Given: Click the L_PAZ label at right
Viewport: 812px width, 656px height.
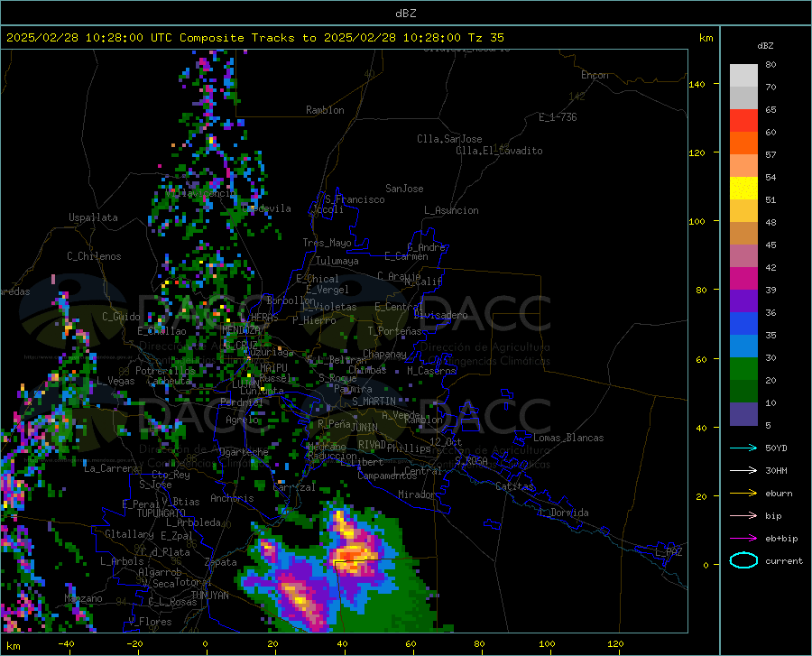Looking at the screenshot, I should click(x=669, y=552).
